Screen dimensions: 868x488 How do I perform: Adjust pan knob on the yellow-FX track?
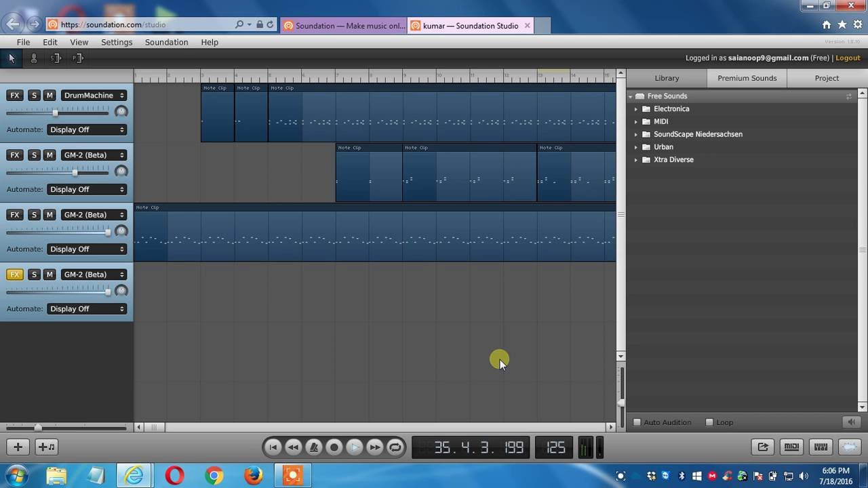coord(121,291)
